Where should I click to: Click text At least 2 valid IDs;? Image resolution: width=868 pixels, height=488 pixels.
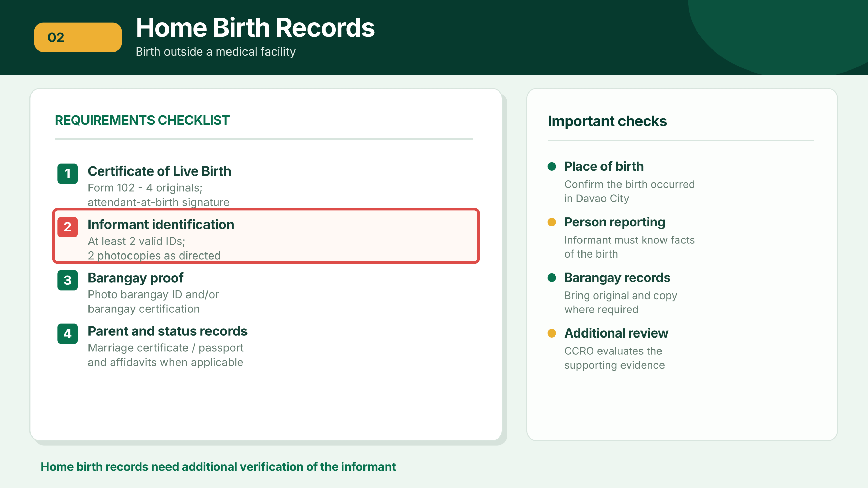[137, 241]
